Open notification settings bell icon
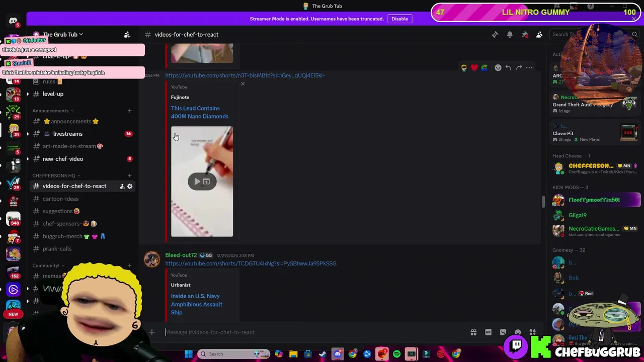The height and width of the screenshot is (362, 644). (x=510, y=35)
